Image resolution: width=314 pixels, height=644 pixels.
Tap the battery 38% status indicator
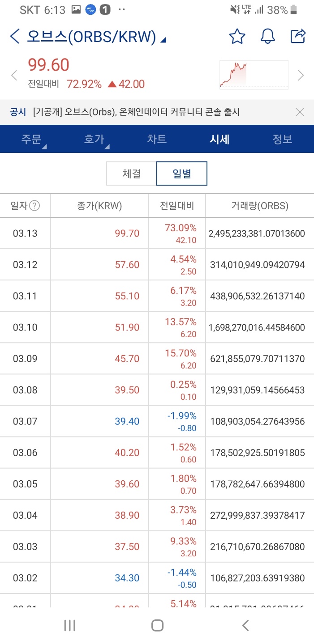(x=282, y=10)
